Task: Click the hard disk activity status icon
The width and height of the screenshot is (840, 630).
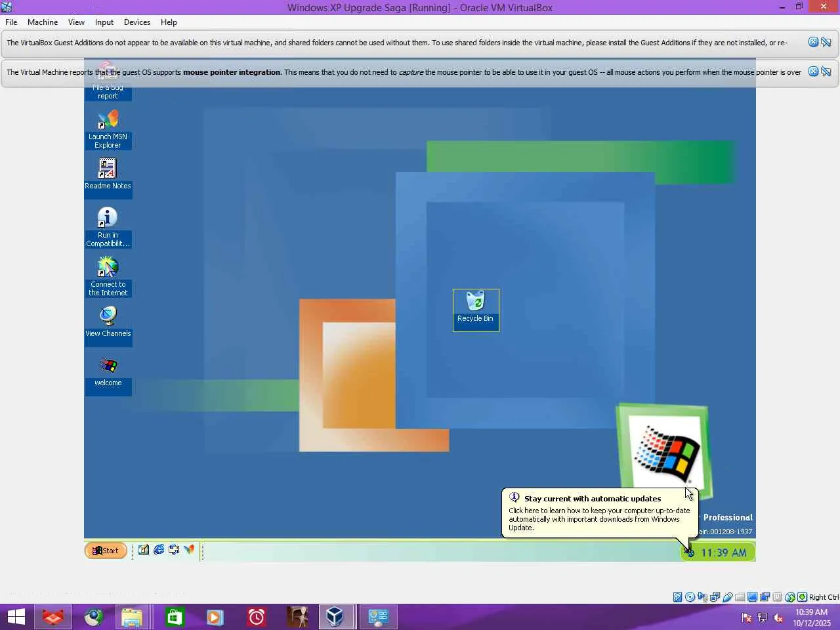Action: 678,597
